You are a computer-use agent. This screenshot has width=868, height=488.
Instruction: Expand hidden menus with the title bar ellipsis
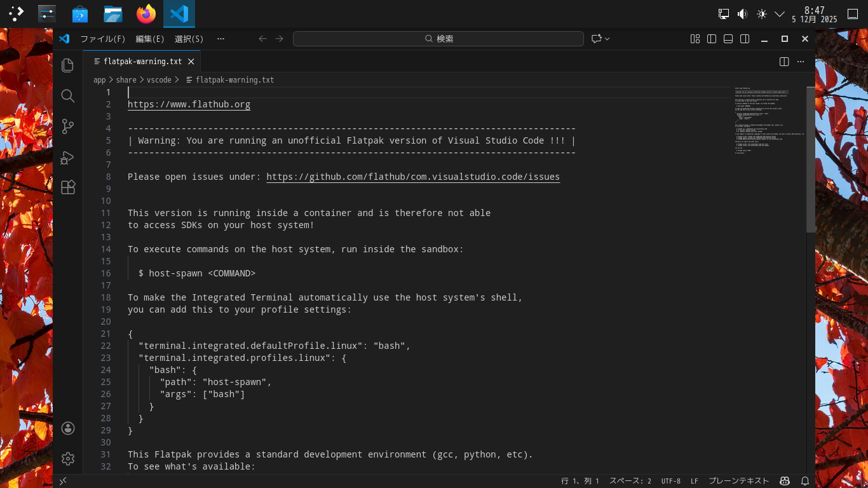pyautogui.click(x=220, y=39)
